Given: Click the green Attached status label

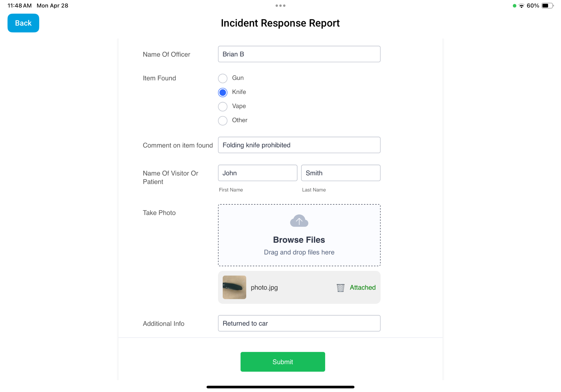Looking at the screenshot, I should 362,287.
